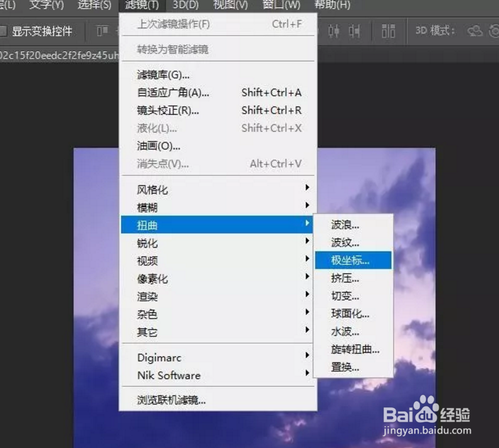Select the highlighted 扭曲 submenu item
This screenshot has height=448, width=499.
pos(217,225)
